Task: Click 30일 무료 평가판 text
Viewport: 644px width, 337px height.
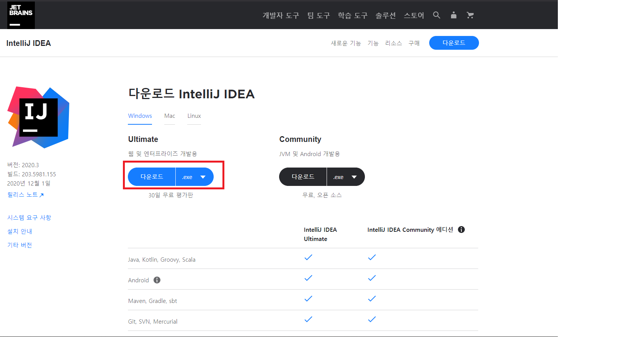Action: coord(171,195)
